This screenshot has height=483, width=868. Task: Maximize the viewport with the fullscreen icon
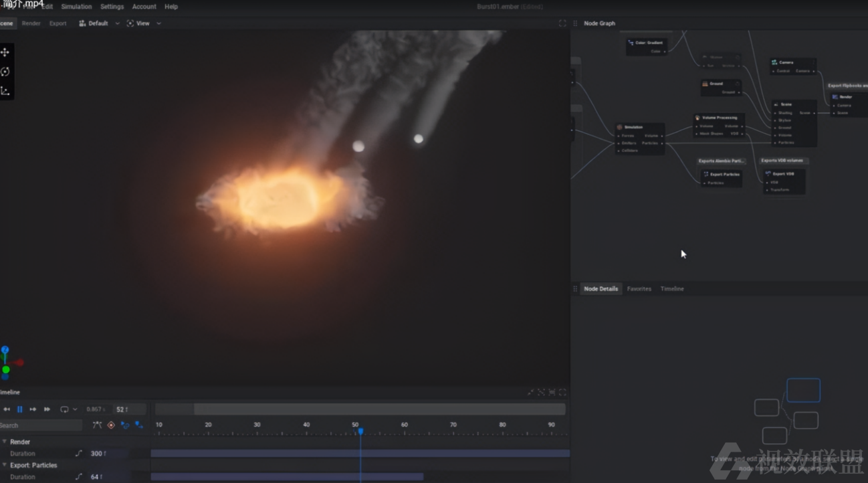(x=562, y=23)
